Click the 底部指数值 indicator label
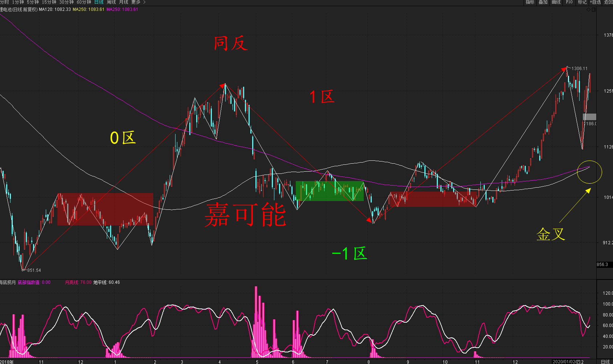613x364 pixels. click(34, 282)
